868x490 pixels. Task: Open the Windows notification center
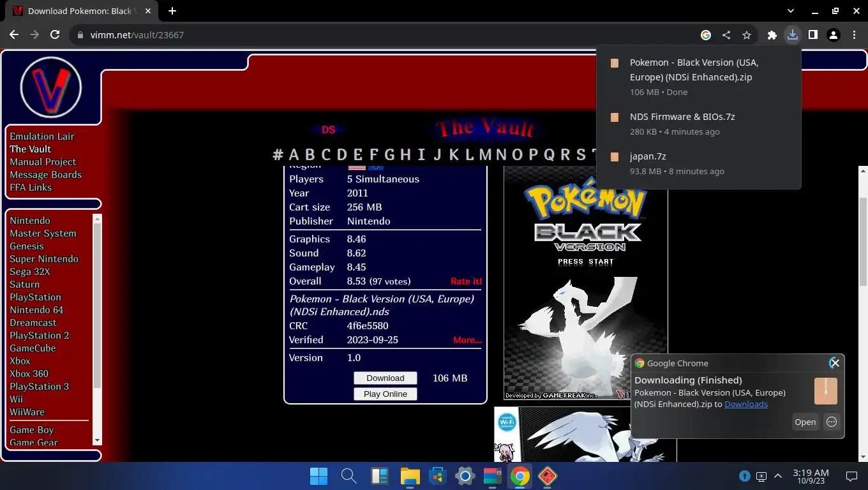tap(851, 476)
